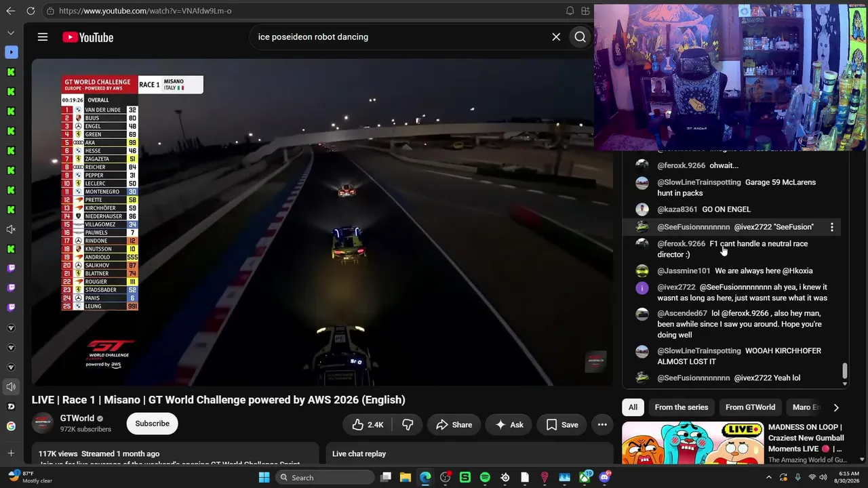Subscribe to the GTWorld channel

(152, 424)
